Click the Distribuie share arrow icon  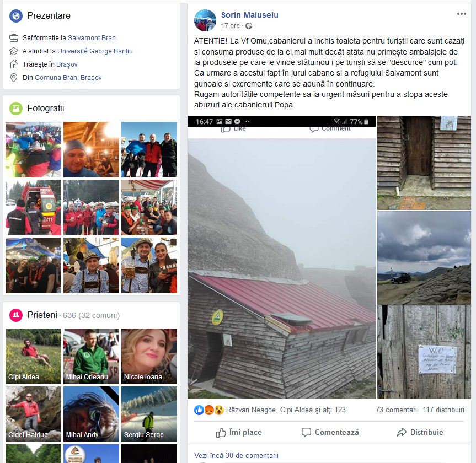[402, 432]
